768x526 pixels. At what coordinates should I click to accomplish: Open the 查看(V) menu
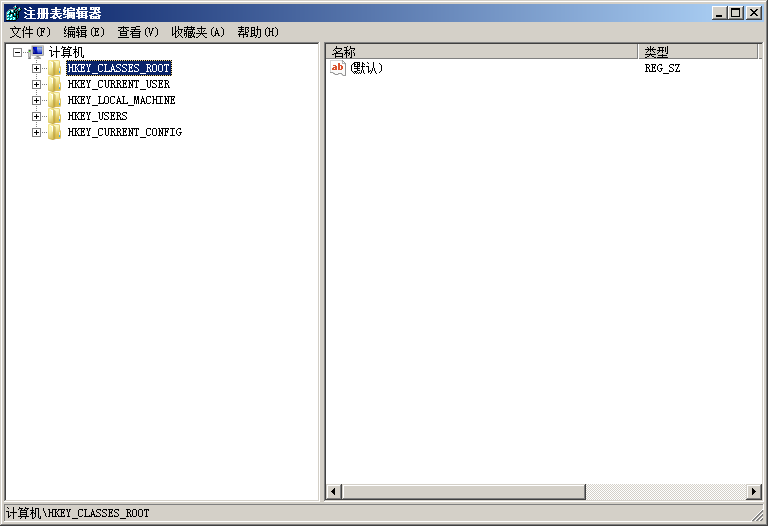138,32
